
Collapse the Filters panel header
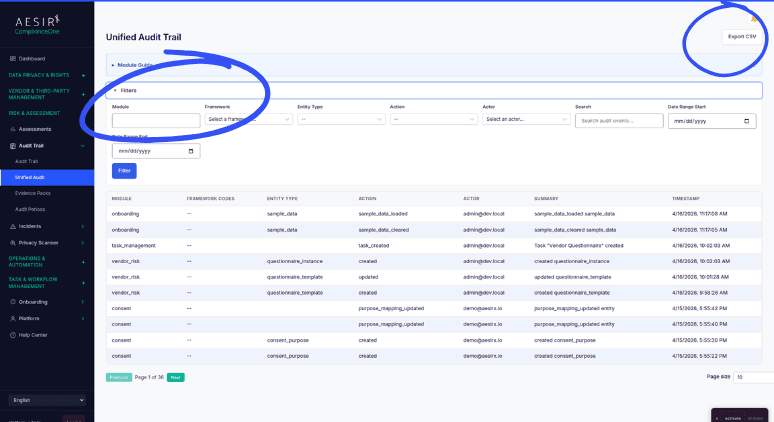click(x=434, y=90)
